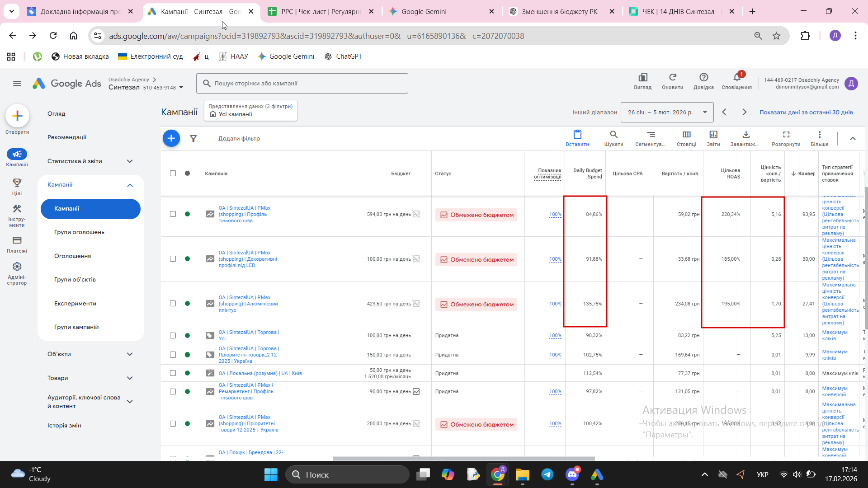Click the blue plus add-campaign button

click(x=171, y=138)
